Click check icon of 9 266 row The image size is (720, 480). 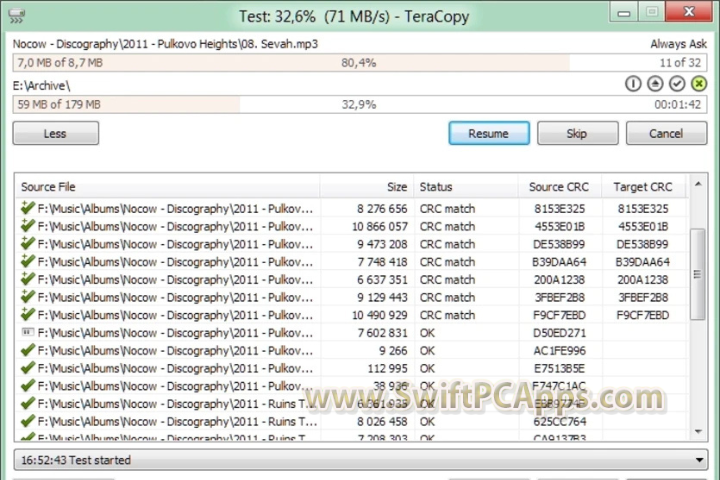(x=28, y=350)
